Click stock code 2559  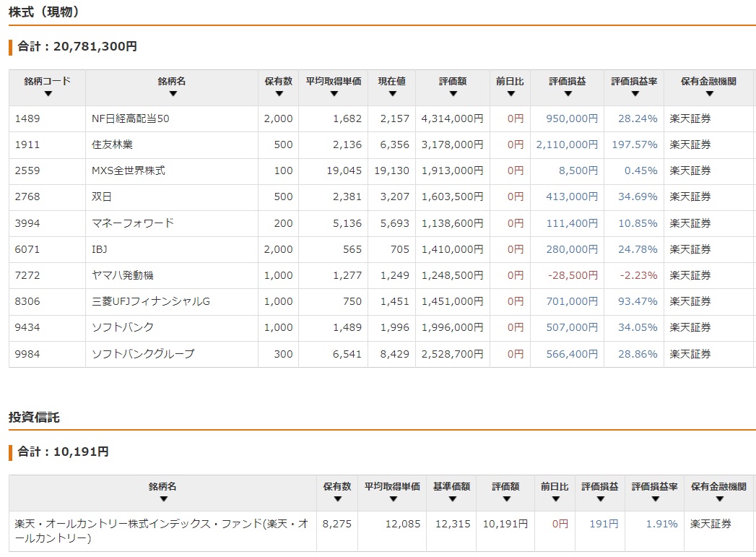tap(27, 170)
